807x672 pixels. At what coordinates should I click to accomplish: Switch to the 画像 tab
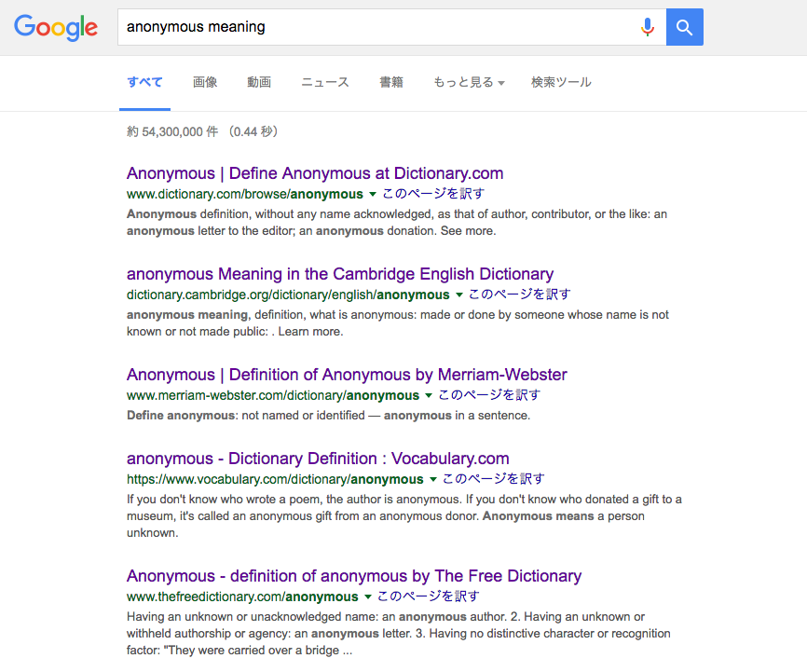click(205, 82)
